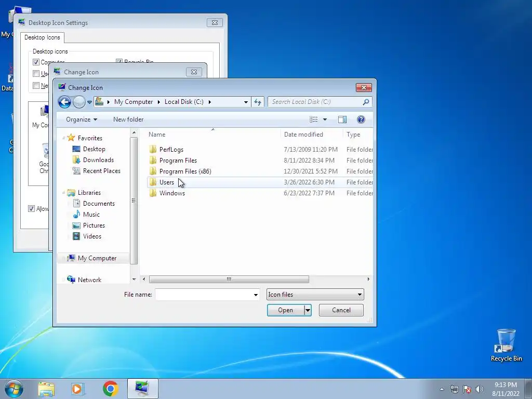Click the Search Local Disk (C:) field
The height and width of the screenshot is (399, 532).
click(x=315, y=102)
